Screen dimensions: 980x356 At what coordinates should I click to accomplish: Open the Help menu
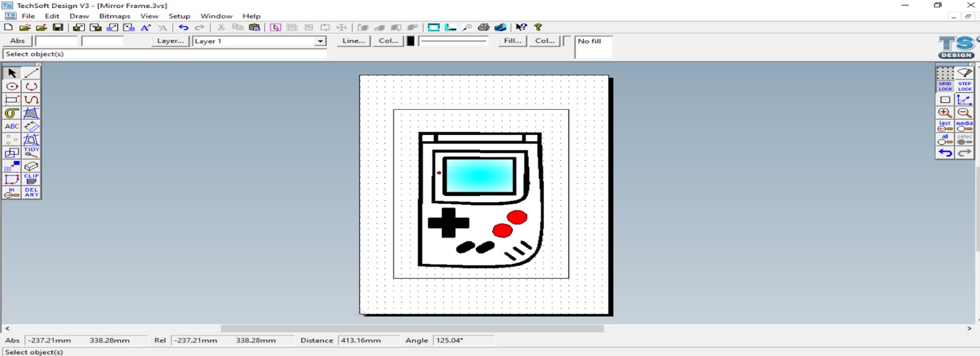click(251, 16)
